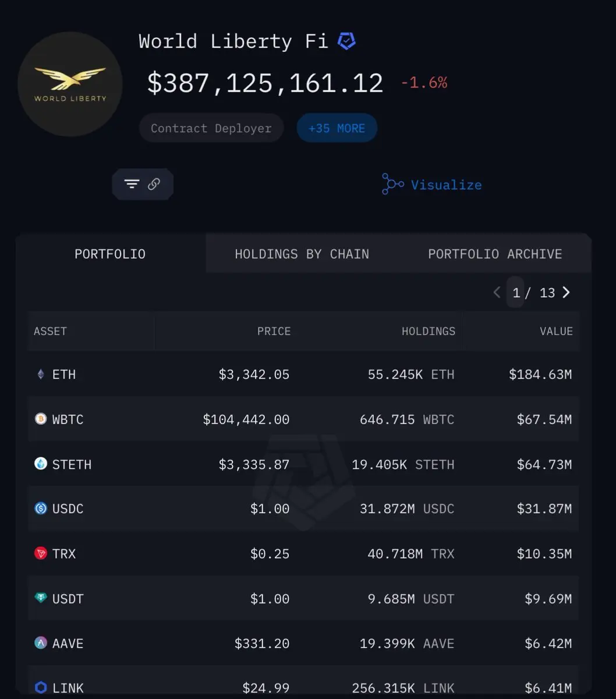Open the filter lines icon
Viewport: 616px width, 699px height.
(x=132, y=184)
